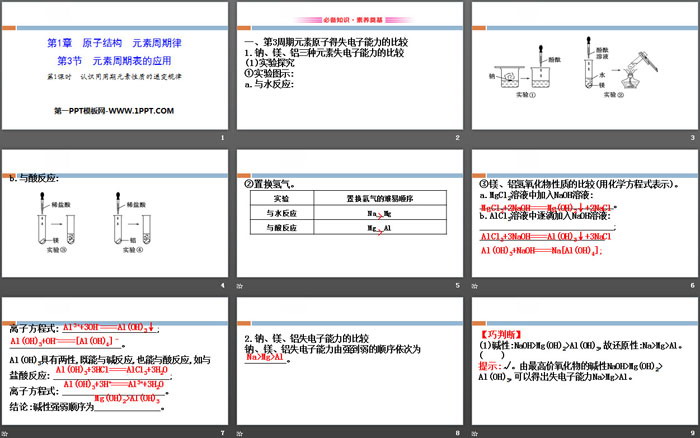
Task: Click slide number 4 label
Action: 222,285
